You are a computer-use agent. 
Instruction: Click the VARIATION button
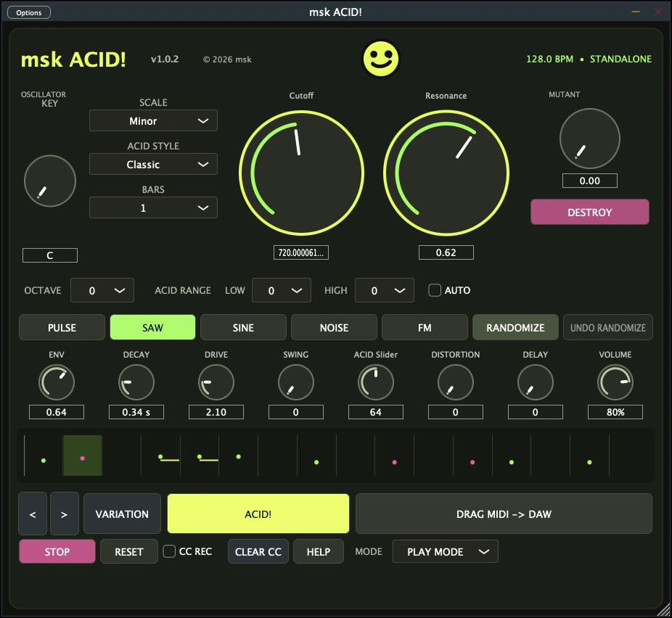pyautogui.click(x=122, y=514)
